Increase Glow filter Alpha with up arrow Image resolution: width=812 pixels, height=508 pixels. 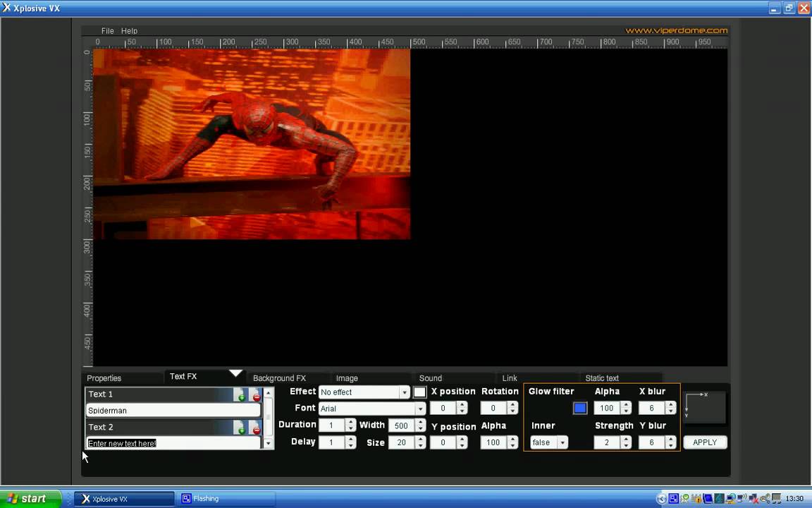click(x=626, y=405)
